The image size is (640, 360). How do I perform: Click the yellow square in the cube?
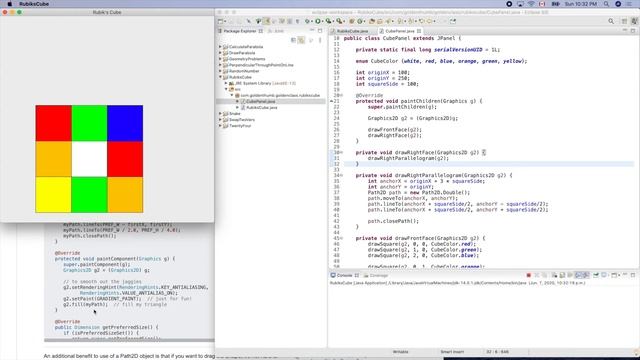tap(53, 195)
